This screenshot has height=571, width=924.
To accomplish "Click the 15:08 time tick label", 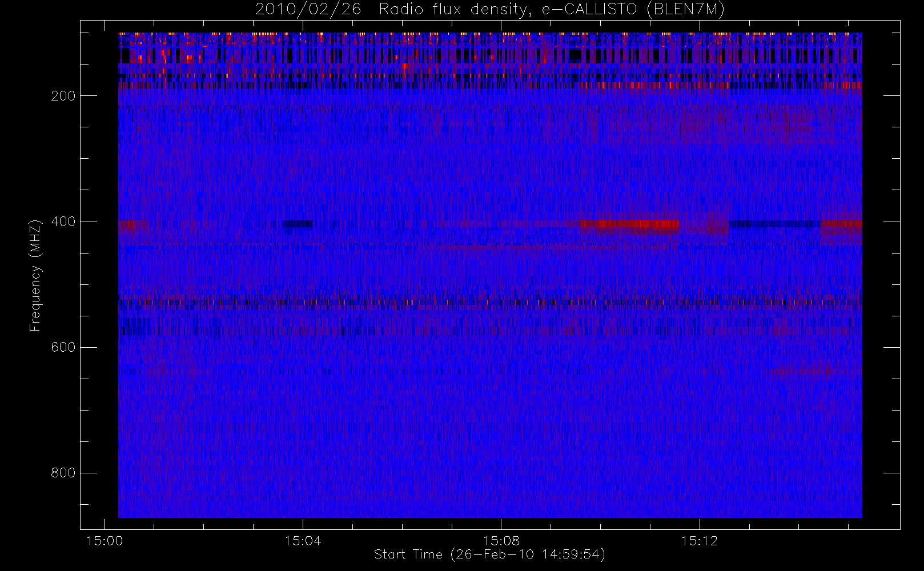I will tap(501, 541).
